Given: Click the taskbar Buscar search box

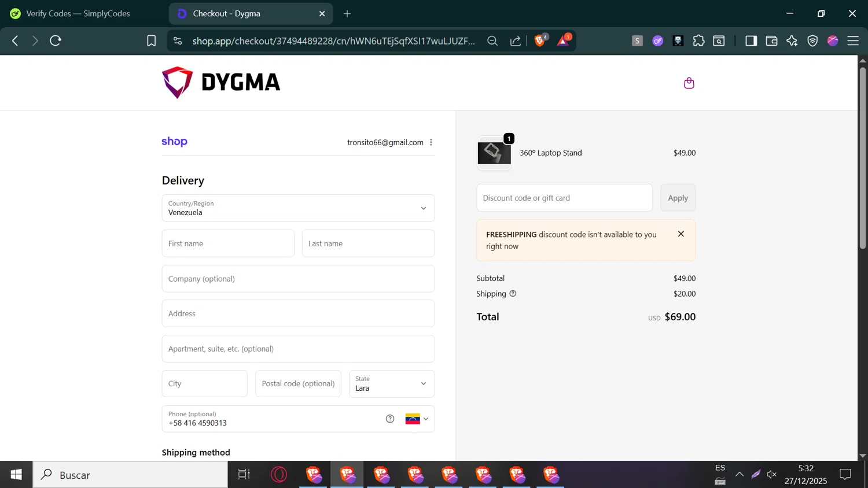Looking at the screenshot, I should 130,475.
